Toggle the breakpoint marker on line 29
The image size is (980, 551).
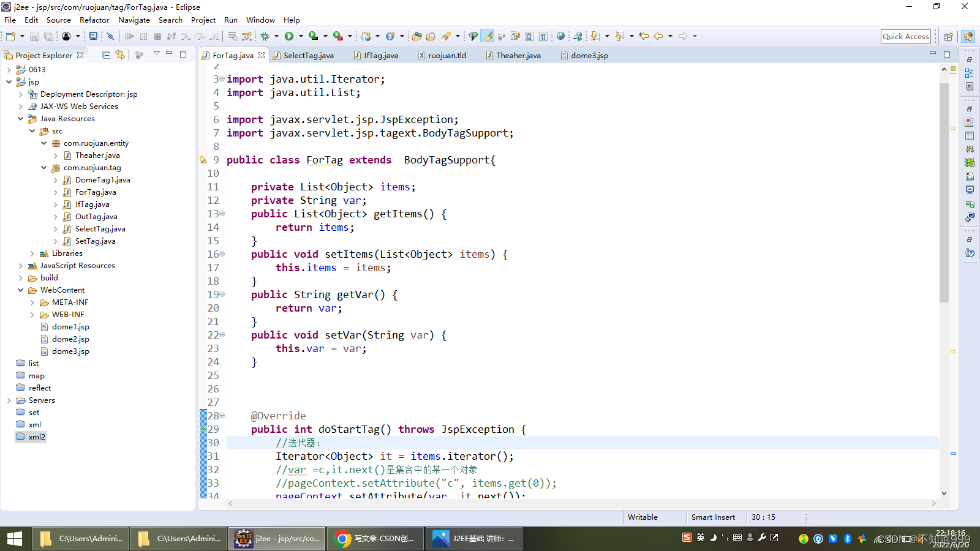[203, 429]
